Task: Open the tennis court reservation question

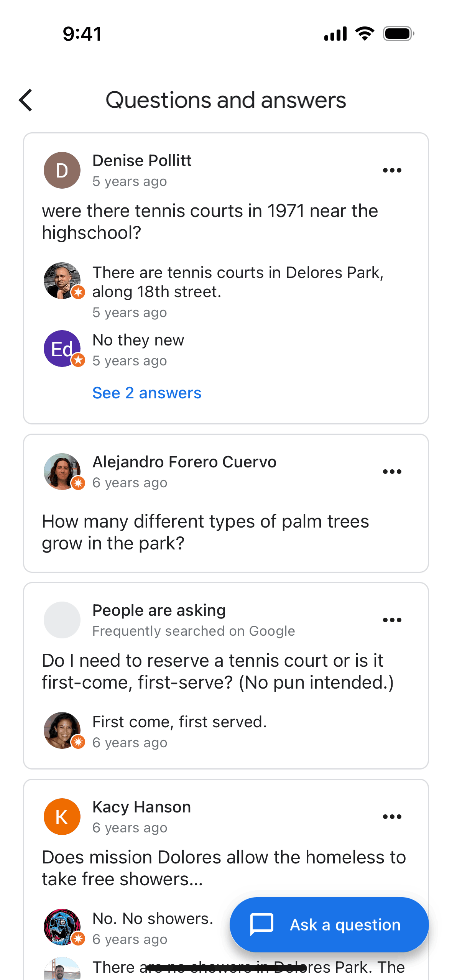Action: pos(217,671)
